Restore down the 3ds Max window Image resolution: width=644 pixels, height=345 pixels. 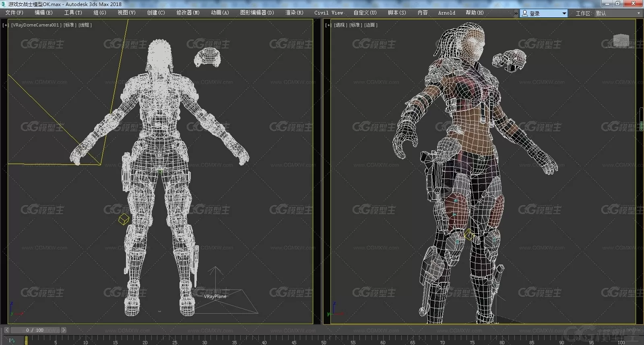(617, 4)
